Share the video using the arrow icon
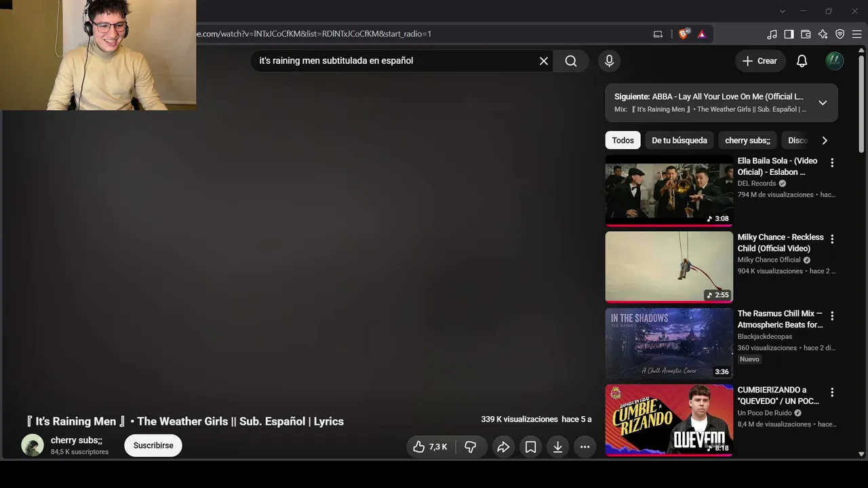868x488 pixels. coord(503,447)
